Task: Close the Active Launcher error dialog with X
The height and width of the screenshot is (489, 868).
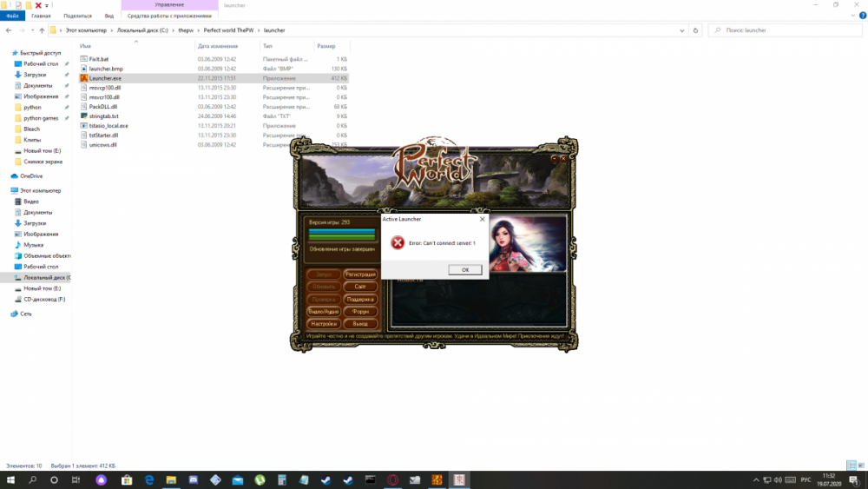Action: [x=482, y=220]
